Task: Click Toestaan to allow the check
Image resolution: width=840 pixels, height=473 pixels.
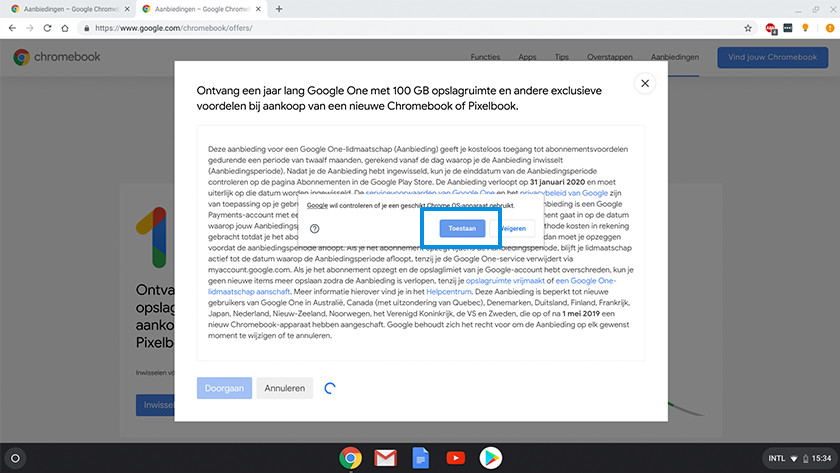Action: coord(462,228)
